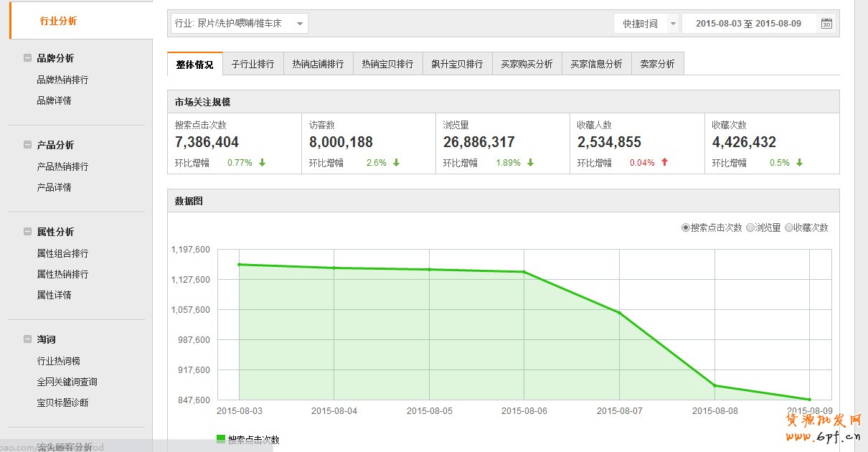Collapse 品牌分析 section minus icon
Viewport: 868px width, 452px height.
(27, 58)
